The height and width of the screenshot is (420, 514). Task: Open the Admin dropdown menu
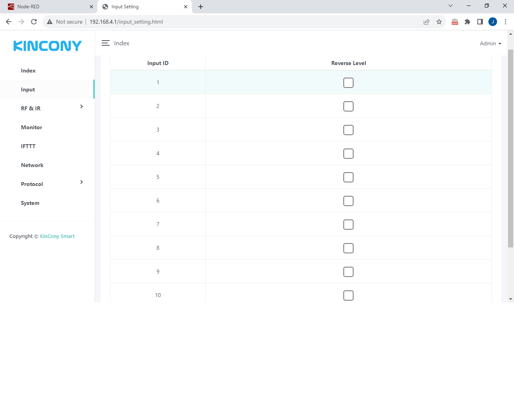point(490,43)
